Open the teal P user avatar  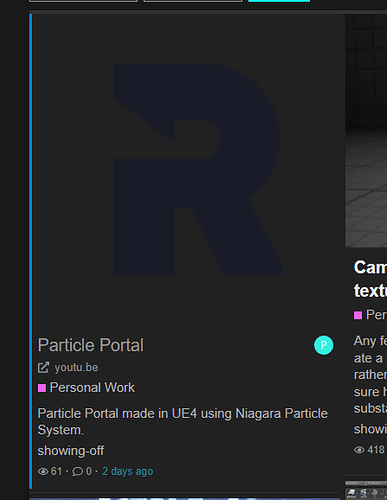[x=323, y=345]
